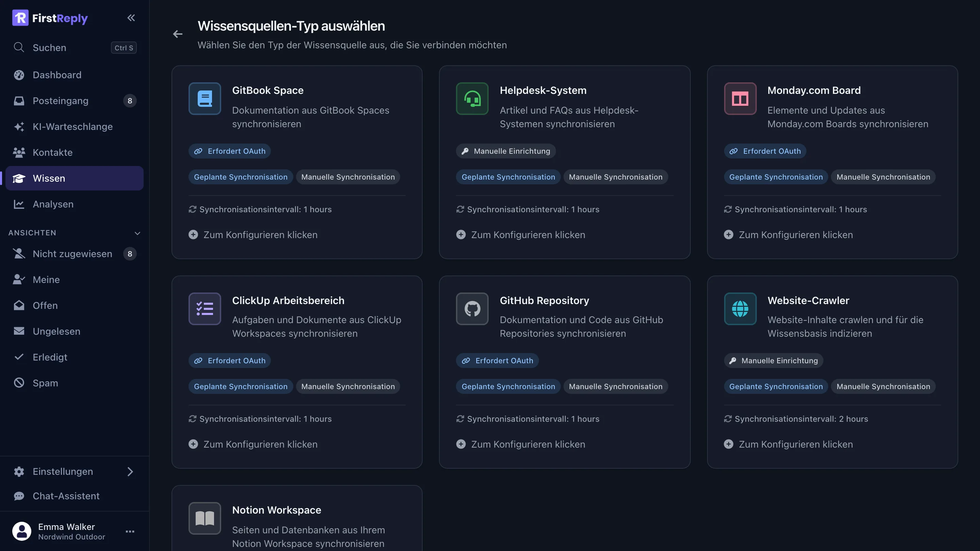Open the Chat-Assistent

[75, 496]
